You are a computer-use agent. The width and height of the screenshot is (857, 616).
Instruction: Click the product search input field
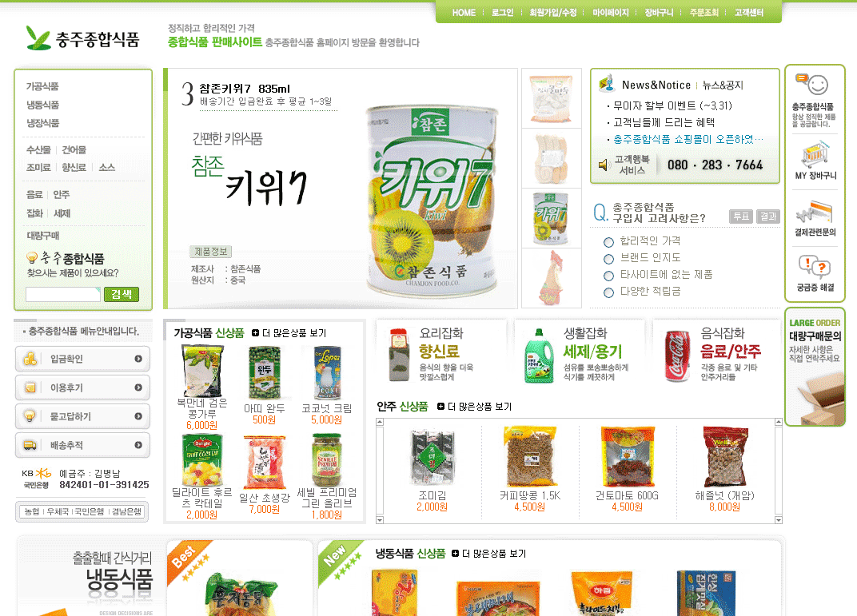click(63, 294)
